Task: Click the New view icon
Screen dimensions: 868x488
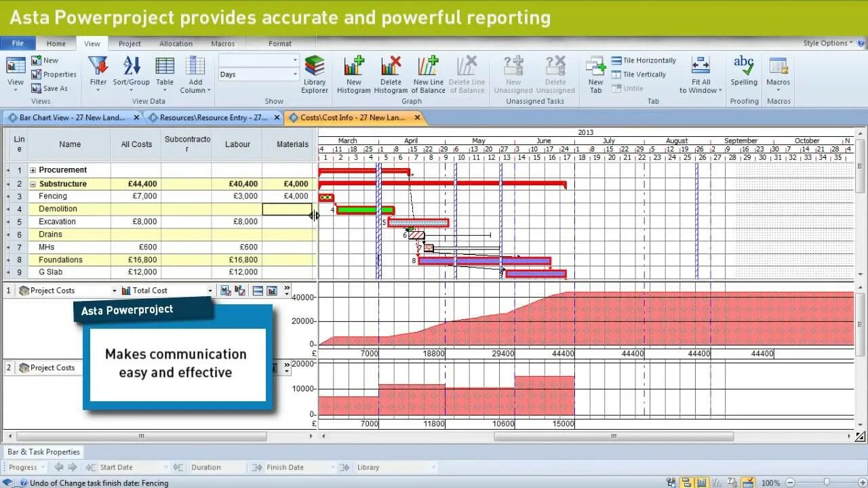Action: tap(45, 60)
